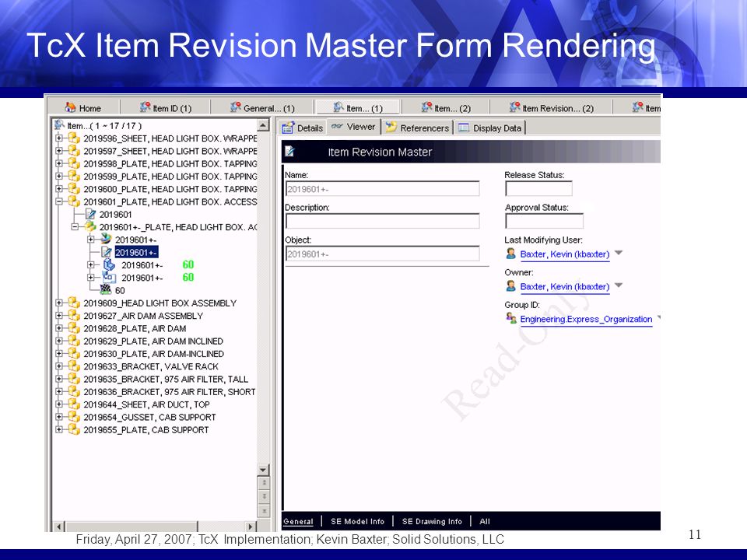Viewport: 747px width, 560px height.
Task: Open the Owner Baxter, Kevin (kbaxter) link
Action: 565,287
